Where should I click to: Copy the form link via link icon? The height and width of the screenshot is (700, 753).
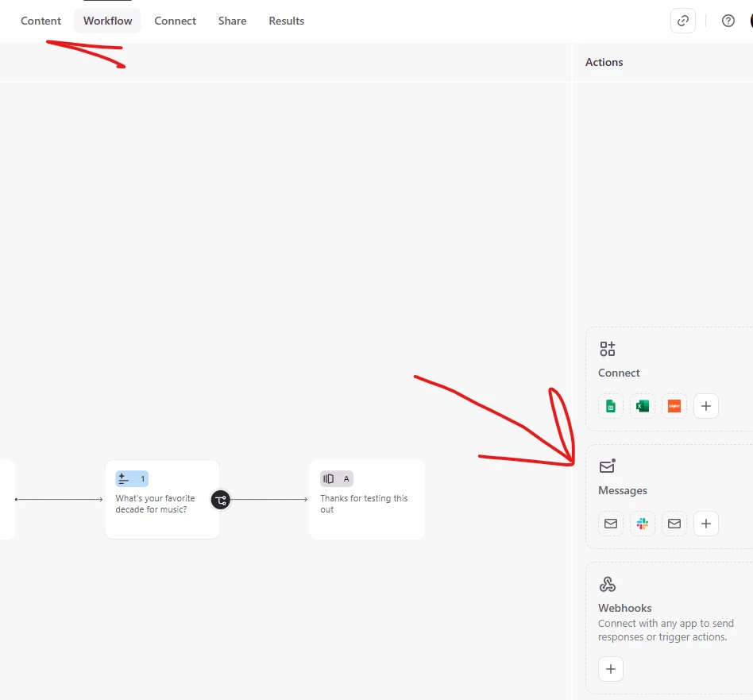(x=683, y=21)
